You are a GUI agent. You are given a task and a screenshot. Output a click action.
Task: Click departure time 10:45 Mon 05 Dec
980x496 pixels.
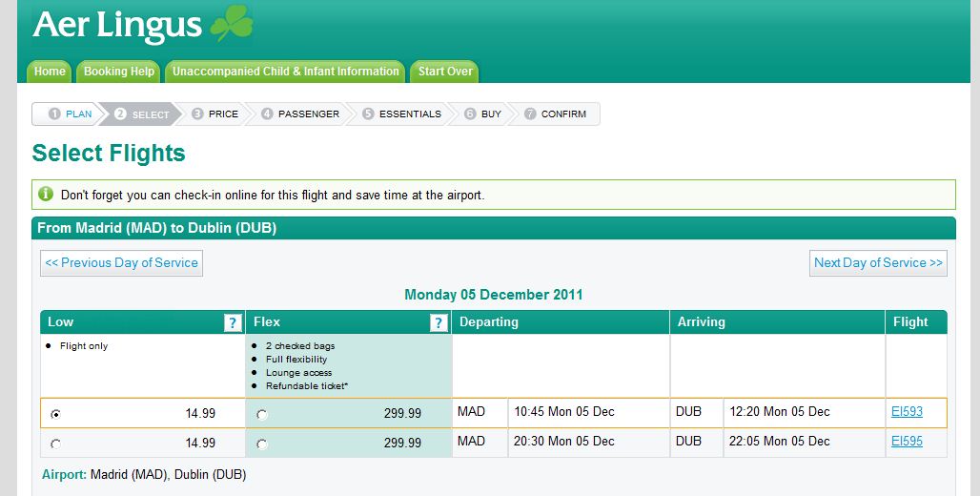tap(564, 411)
